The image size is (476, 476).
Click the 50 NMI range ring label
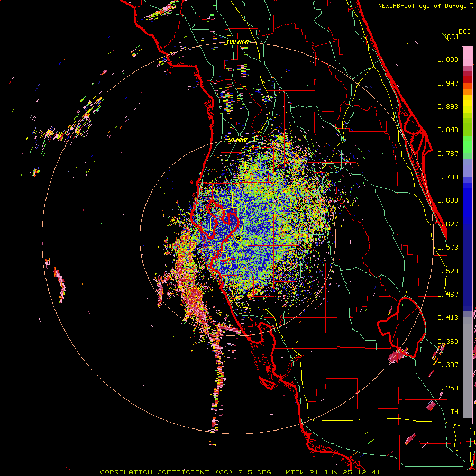click(237, 140)
